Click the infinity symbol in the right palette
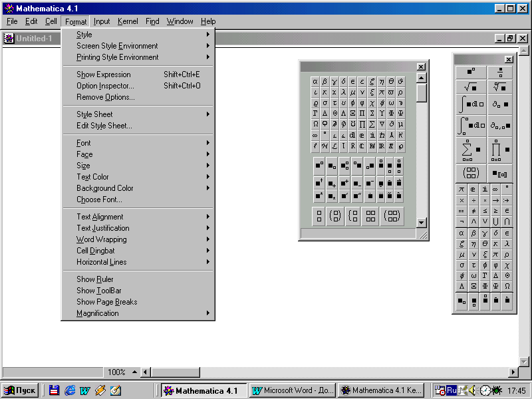532x399 pixels. [495, 190]
